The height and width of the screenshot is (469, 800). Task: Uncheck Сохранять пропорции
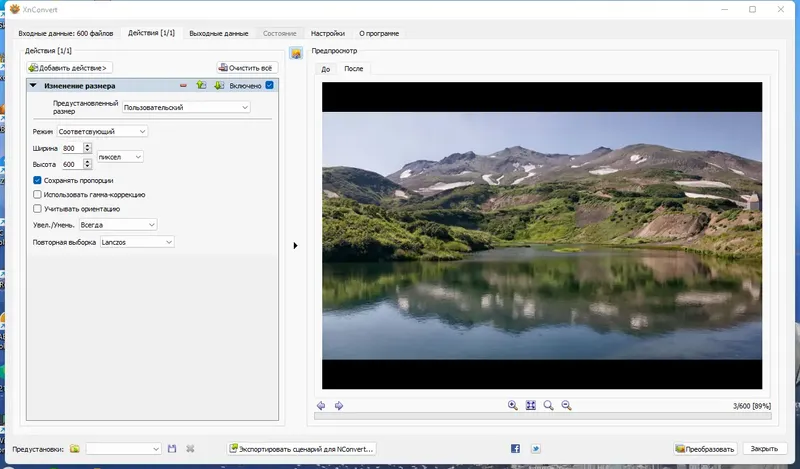[37, 180]
